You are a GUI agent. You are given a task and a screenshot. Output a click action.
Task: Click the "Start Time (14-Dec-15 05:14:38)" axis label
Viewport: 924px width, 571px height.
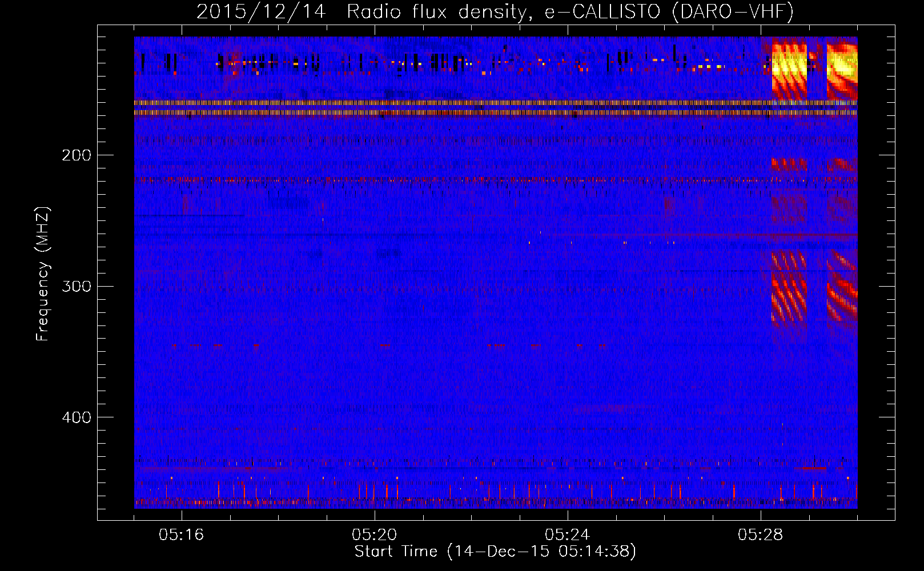(x=495, y=552)
